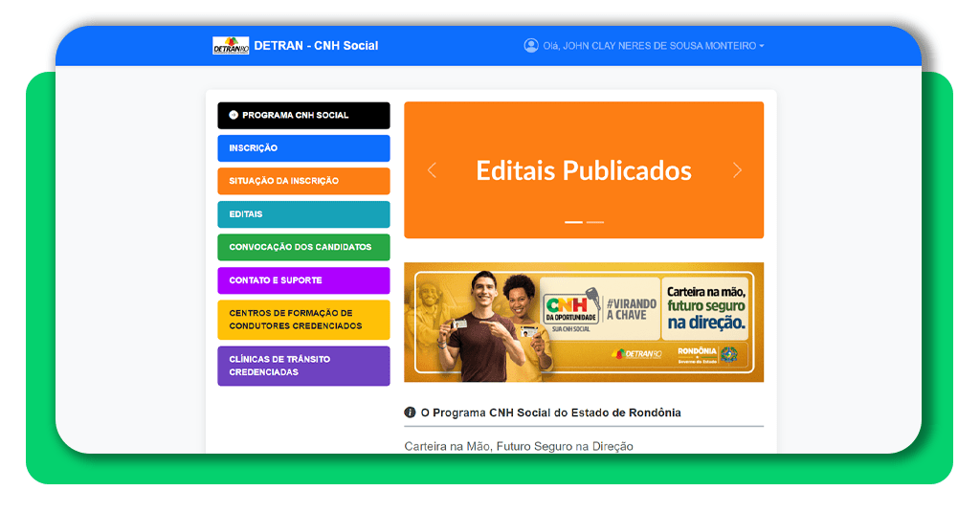
Task: Select the PROGRAMA CNH SOCIAL menu item
Action: [x=303, y=115]
